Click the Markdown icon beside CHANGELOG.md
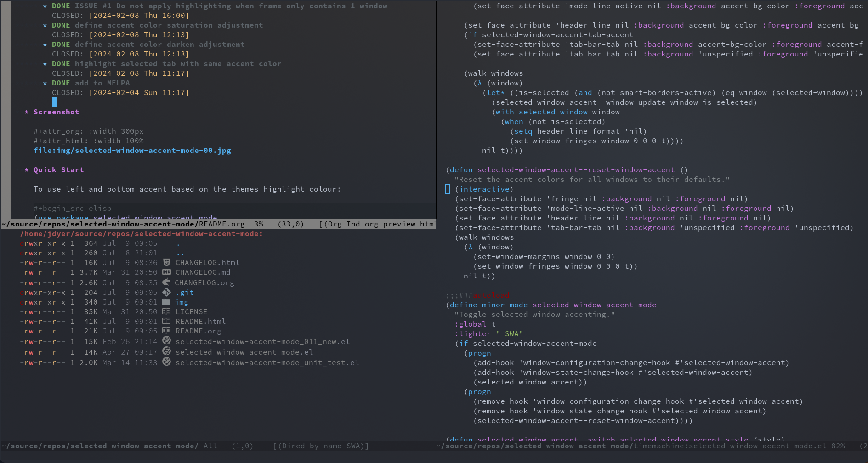The image size is (868, 463). coord(166,272)
